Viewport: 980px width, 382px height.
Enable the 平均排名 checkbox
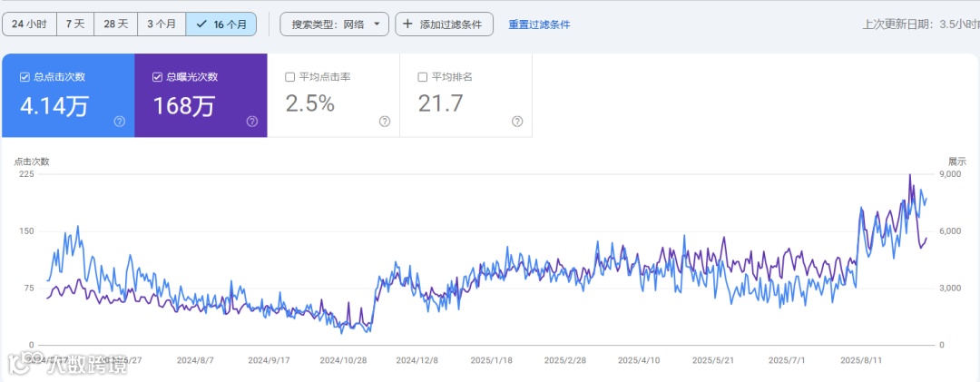(423, 77)
